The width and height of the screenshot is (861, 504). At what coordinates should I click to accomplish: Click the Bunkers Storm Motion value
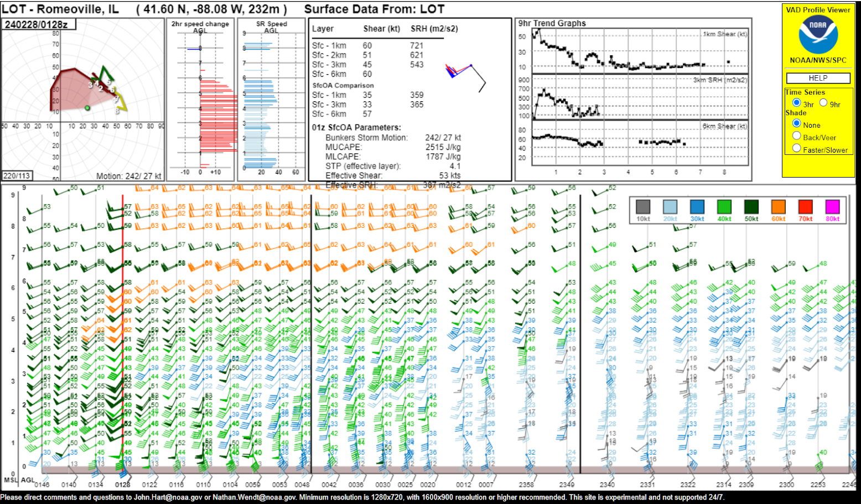(443, 138)
